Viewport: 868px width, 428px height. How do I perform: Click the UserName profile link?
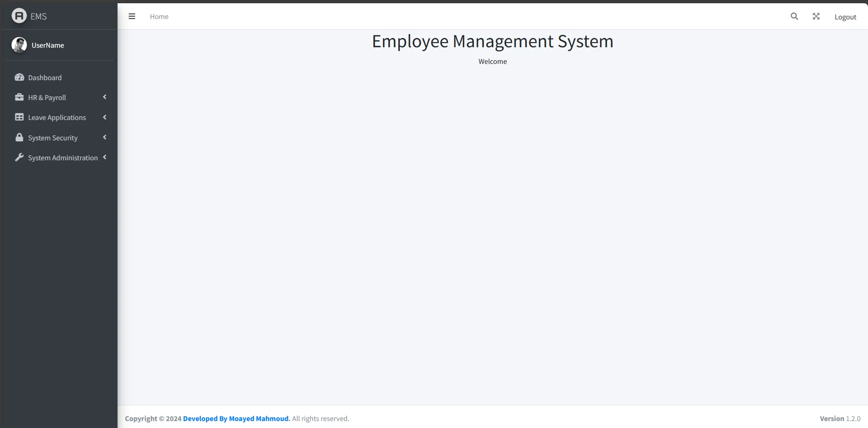[x=48, y=45]
